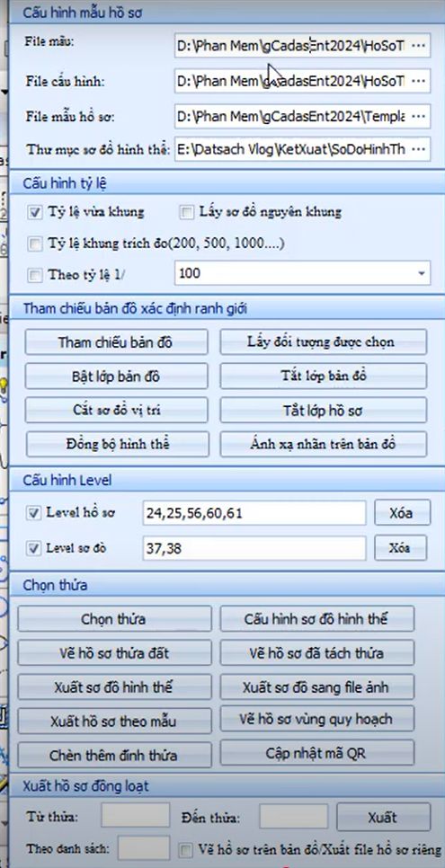Screen dimensions: 445x868
Task: Click Level hồ sơ field 24,25,56,60,61
Action: pos(254,513)
